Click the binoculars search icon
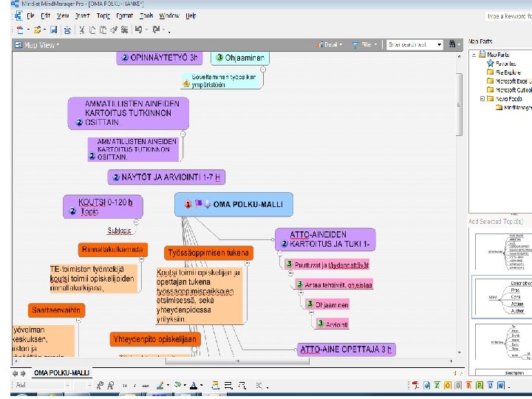The image size is (532, 399). click(x=452, y=44)
